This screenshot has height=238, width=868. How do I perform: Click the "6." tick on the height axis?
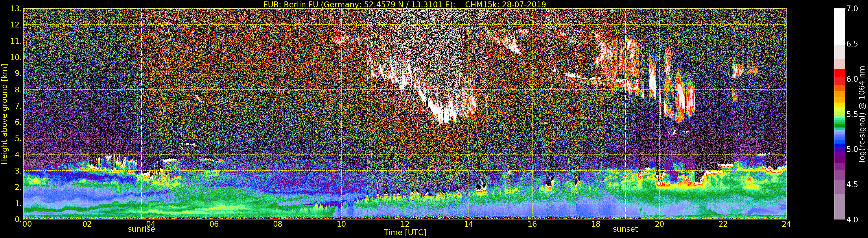click(18, 122)
